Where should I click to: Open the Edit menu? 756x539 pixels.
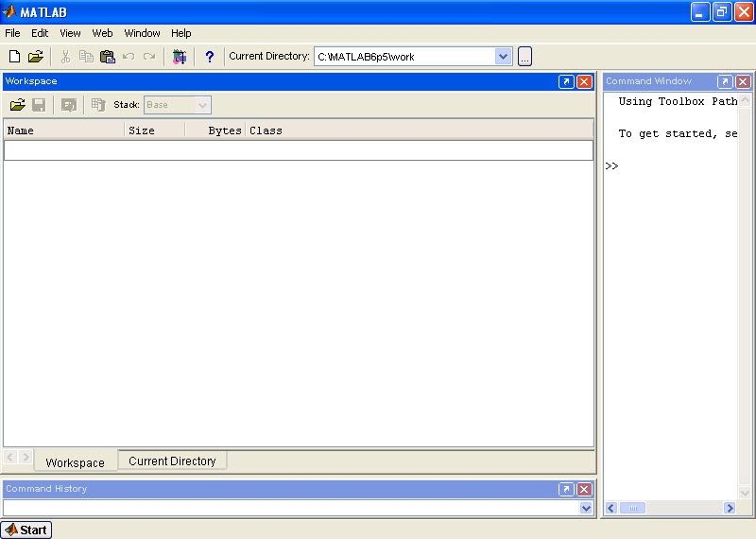click(40, 33)
